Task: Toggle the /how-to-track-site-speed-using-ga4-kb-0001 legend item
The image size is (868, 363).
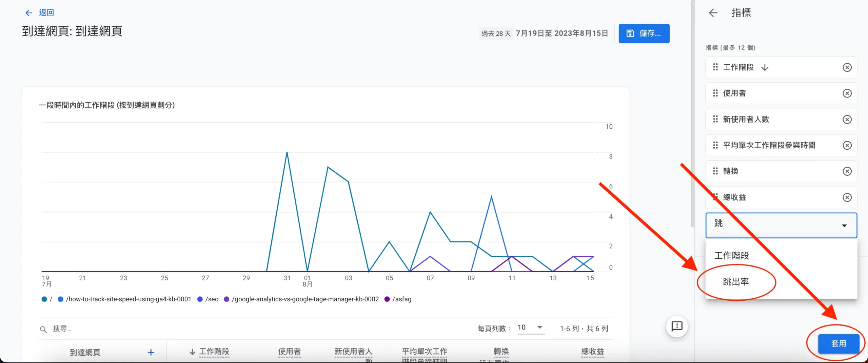Action: [x=124, y=299]
